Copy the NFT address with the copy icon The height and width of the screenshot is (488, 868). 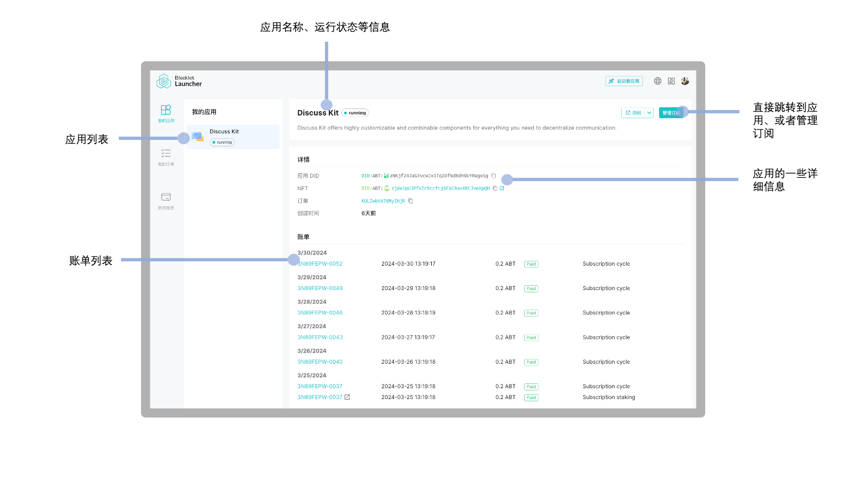[x=495, y=188]
